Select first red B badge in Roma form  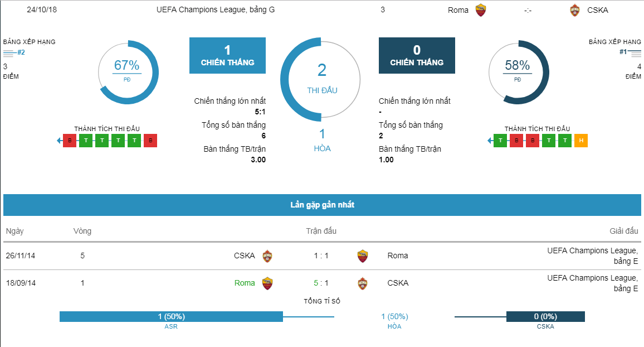point(70,141)
